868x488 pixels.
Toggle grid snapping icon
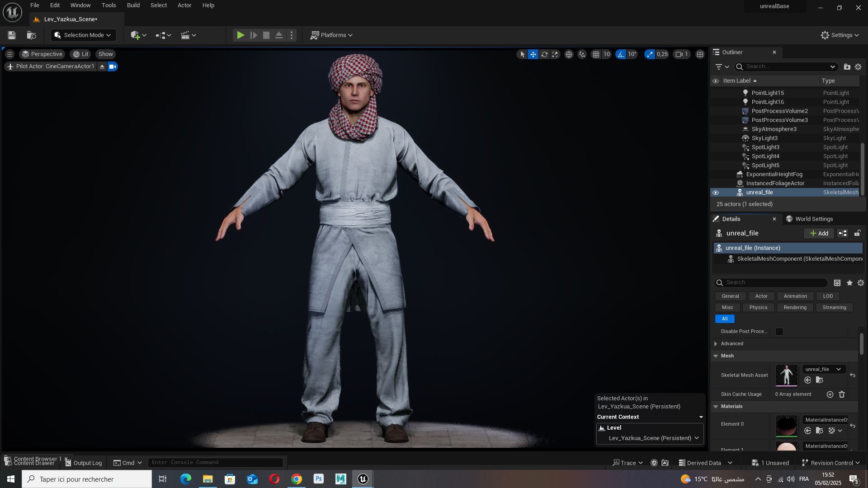click(596, 54)
